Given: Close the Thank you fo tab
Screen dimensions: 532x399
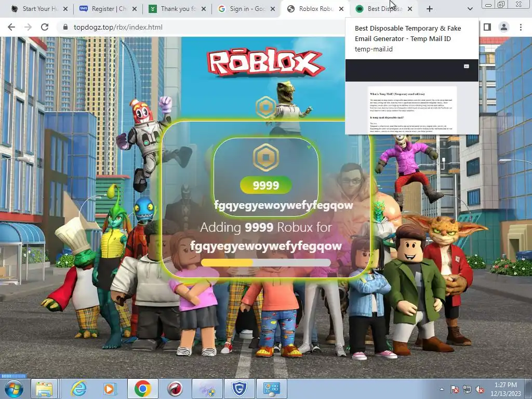Looking at the screenshot, I should point(204,9).
